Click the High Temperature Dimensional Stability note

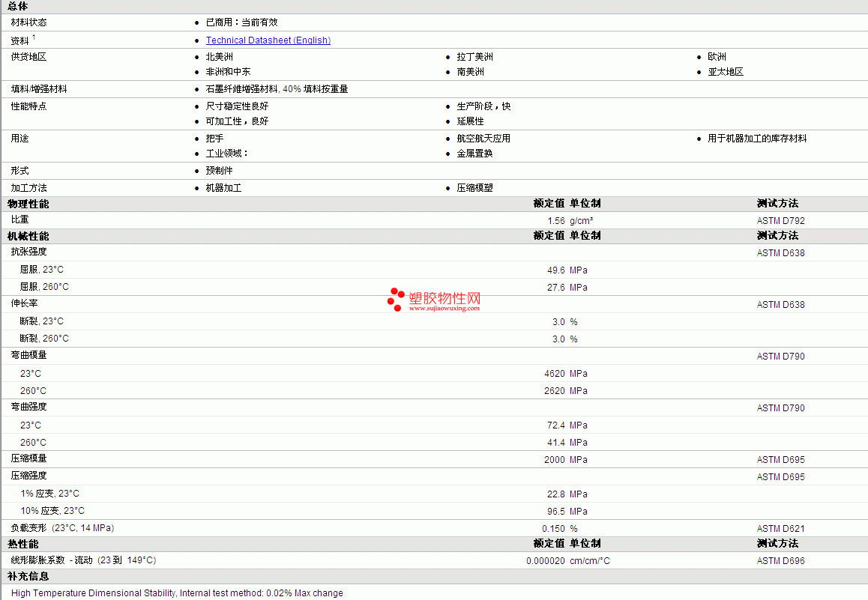[177, 593]
